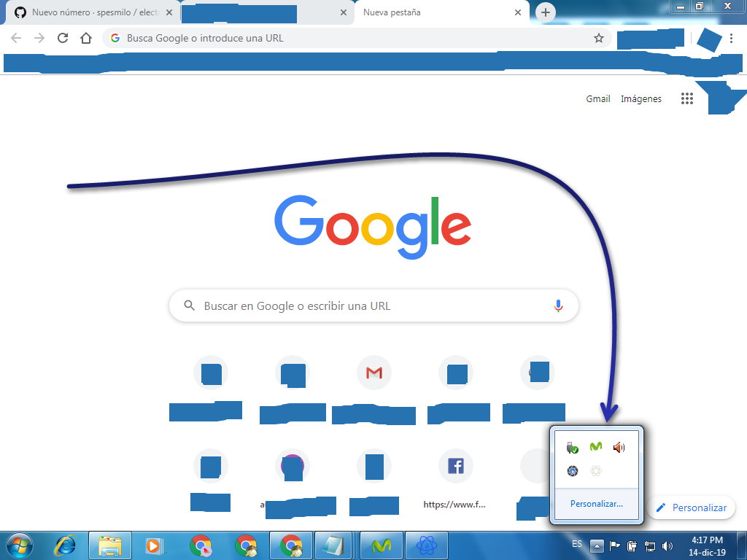Switch to Movistar app on the taskbar

pos(382,545)
